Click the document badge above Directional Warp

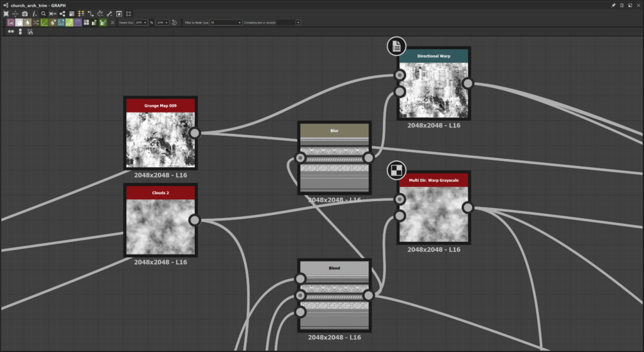[396, 46]
